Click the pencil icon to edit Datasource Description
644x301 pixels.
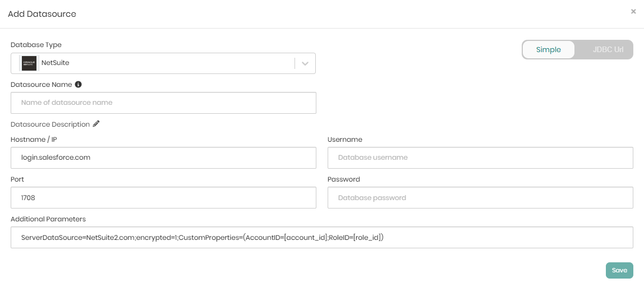(x=96, y=124)
